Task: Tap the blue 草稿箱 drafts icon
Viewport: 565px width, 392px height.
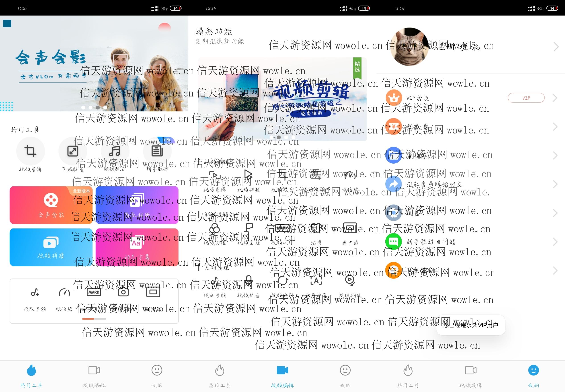Action: 394,155
